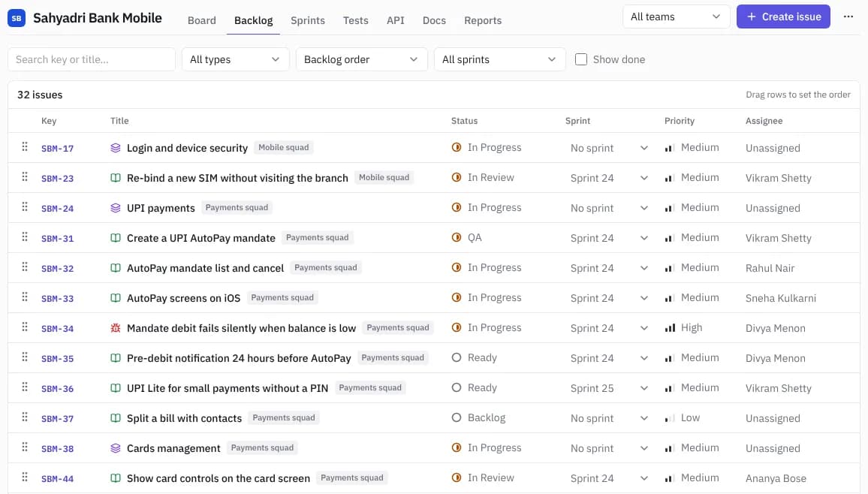Open the Tests tab
The height and width of the screenshot is (494, 868).
click(355, 20)
